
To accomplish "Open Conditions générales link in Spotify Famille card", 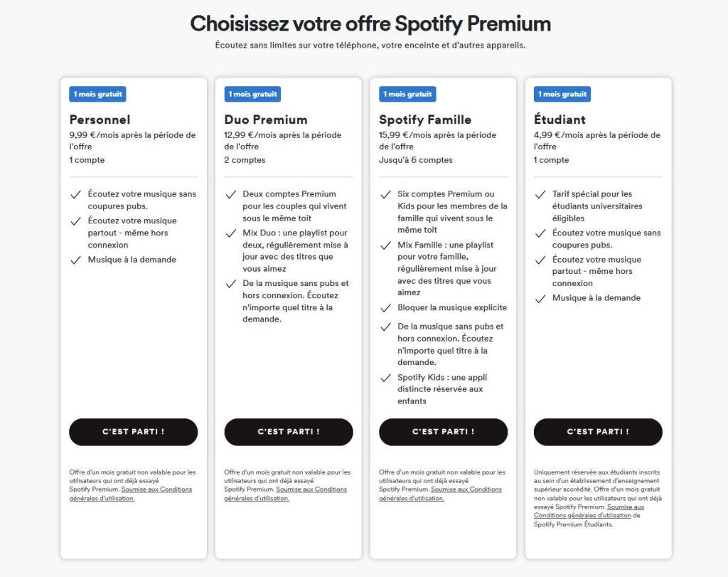I will point(466,489).
